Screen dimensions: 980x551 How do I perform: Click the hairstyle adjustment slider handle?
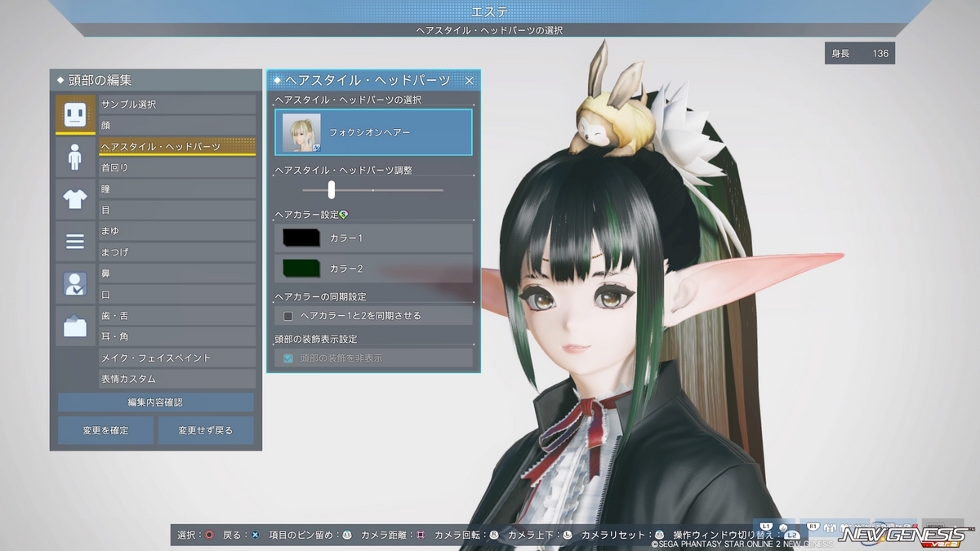(331, 189)
